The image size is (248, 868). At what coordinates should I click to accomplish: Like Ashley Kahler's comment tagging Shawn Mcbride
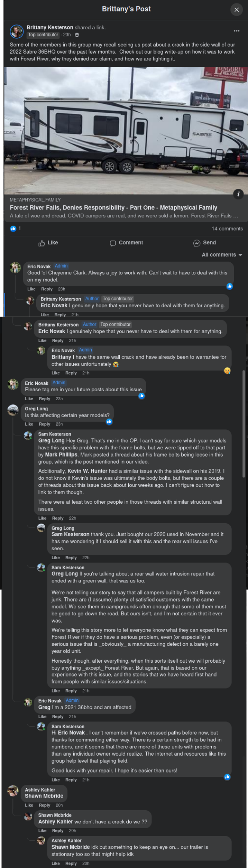coord(29,805)
